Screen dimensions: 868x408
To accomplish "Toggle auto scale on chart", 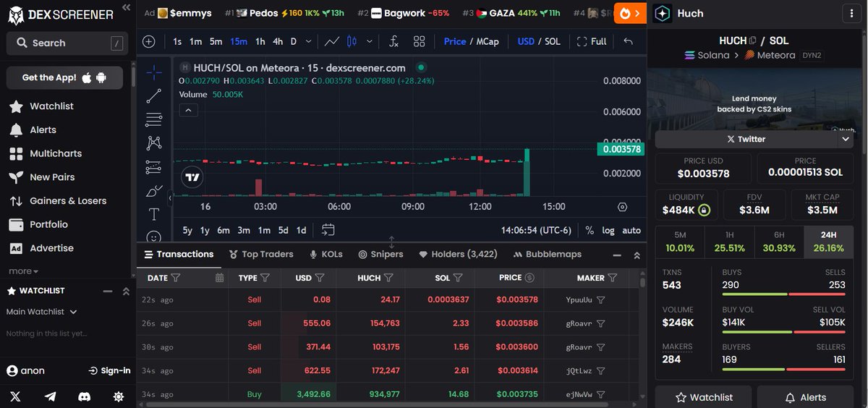I will point(631,230).
